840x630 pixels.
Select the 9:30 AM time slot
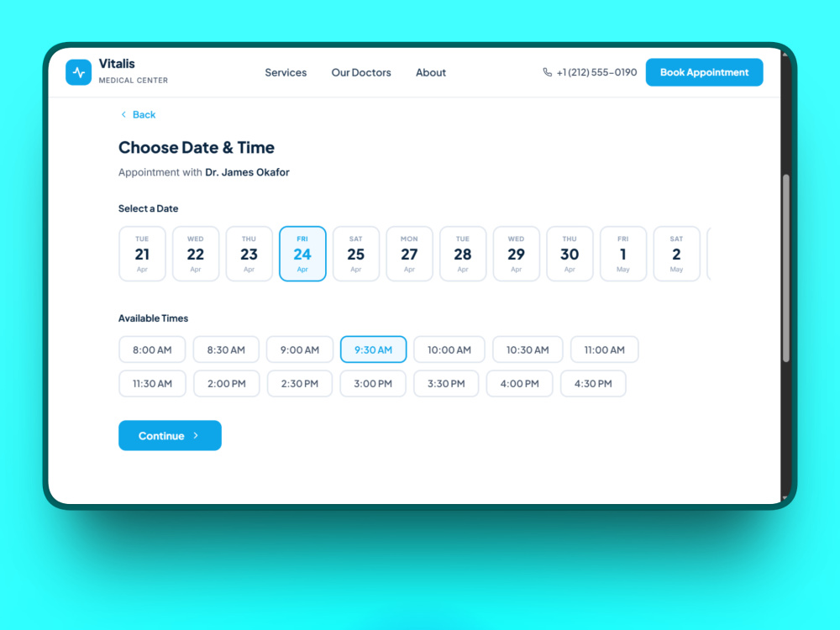point(374,349)
